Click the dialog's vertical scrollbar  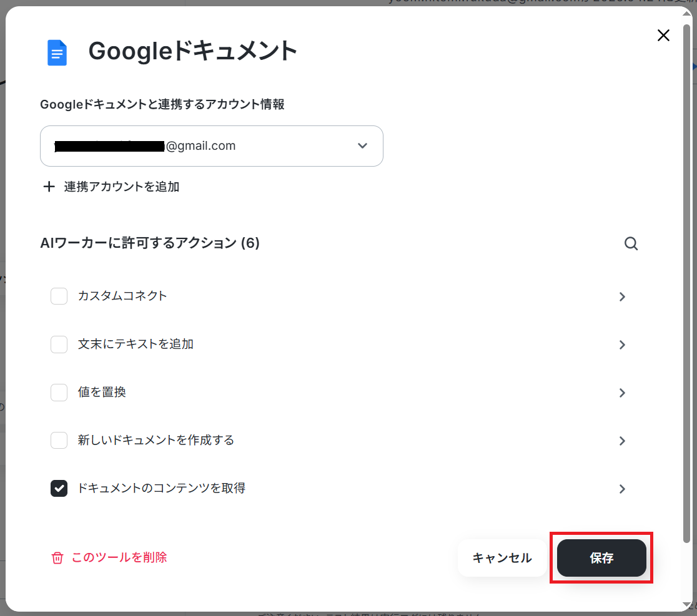687,284
